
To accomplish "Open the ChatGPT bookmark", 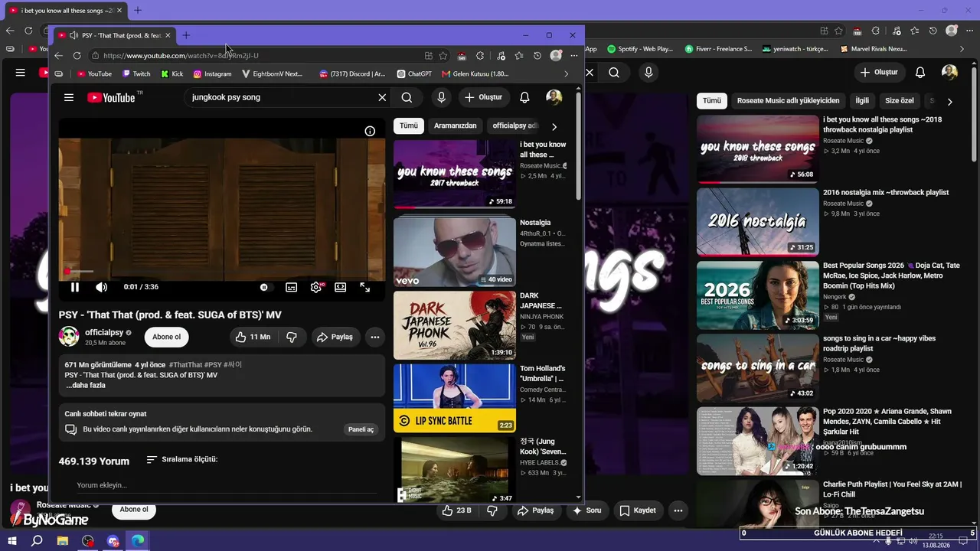I will (x=414, y=74).
